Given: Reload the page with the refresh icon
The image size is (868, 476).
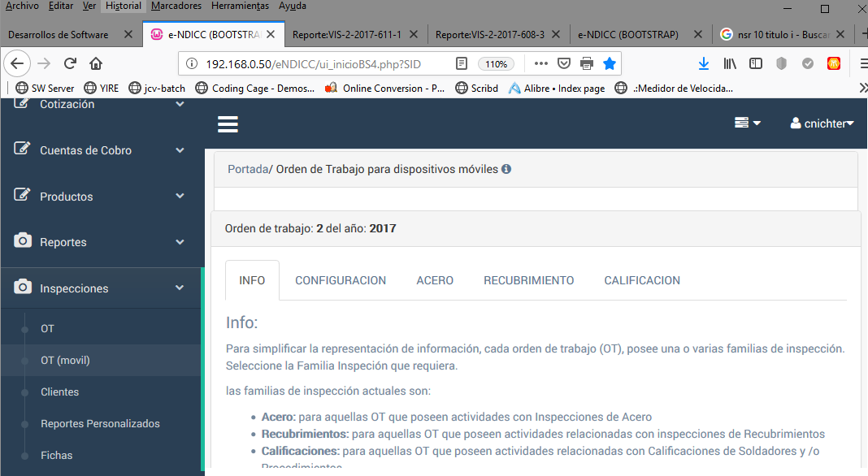Looking at the screenshot, I should pos(70,63).
